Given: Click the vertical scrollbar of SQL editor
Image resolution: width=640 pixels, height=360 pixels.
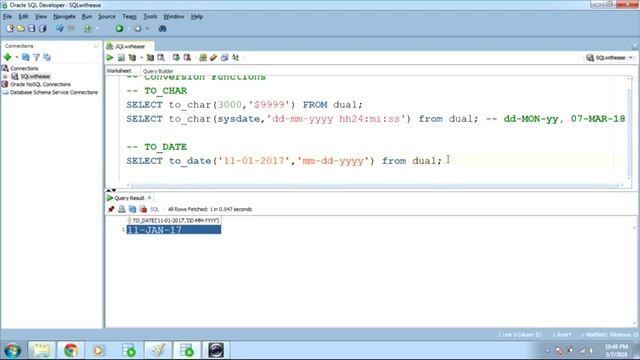Looking at the screenshot, I should pos(629,127).
